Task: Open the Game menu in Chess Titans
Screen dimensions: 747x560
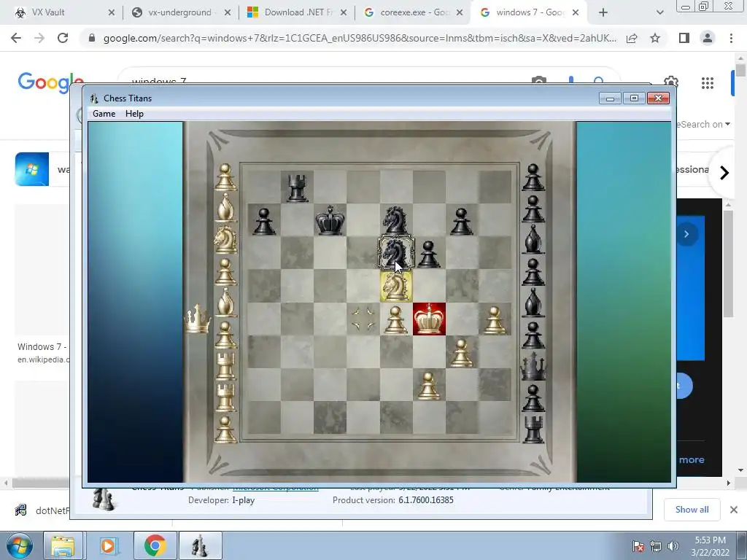Action: click(104, 113)
